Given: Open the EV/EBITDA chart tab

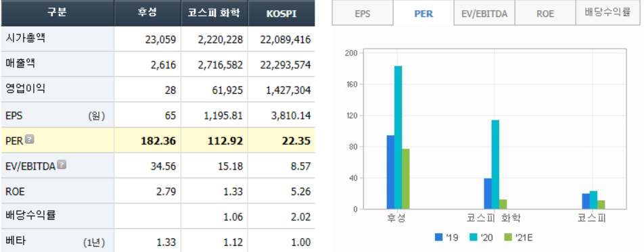Looking at the screenshot, I should 484,14.
